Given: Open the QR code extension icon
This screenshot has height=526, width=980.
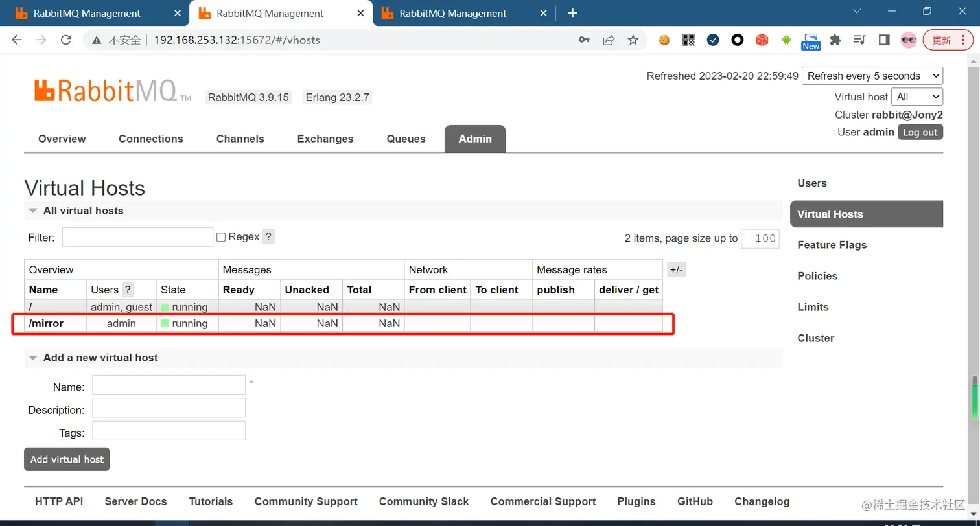Looking at the screenshot, I should pos(688,40).
